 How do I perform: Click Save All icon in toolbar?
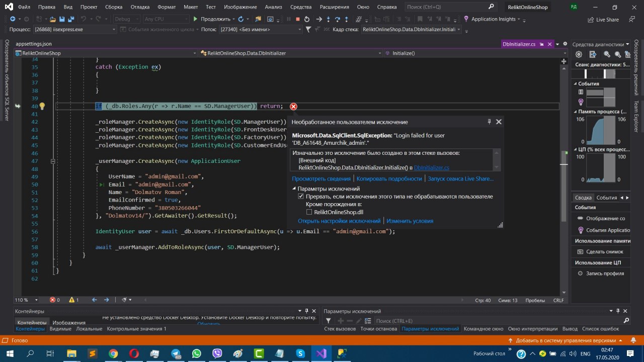[70, 19]
